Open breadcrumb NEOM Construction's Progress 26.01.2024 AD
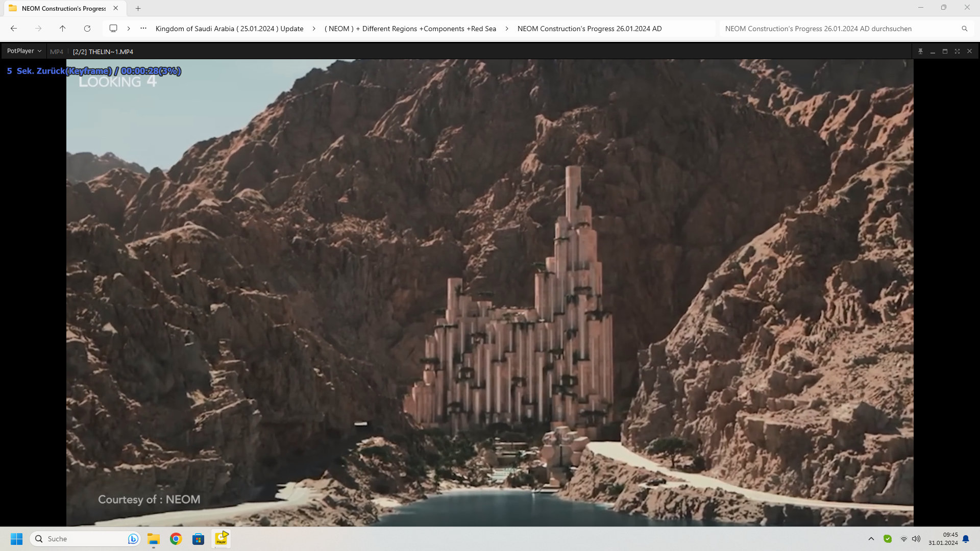The height and width of the screenshot is (551, 980). pyautogui.click(x=590, y=29)
